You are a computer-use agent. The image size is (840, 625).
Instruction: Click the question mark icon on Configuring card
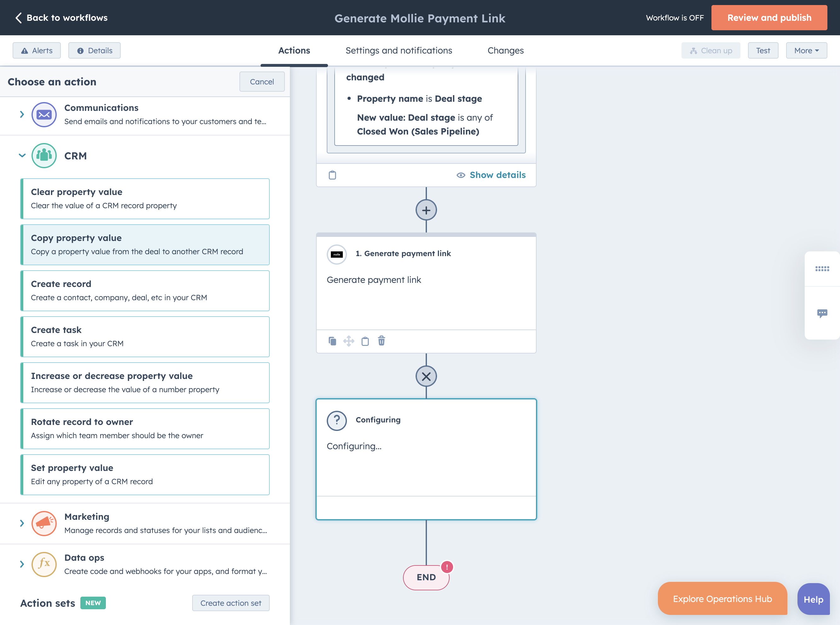coord(337,421)
